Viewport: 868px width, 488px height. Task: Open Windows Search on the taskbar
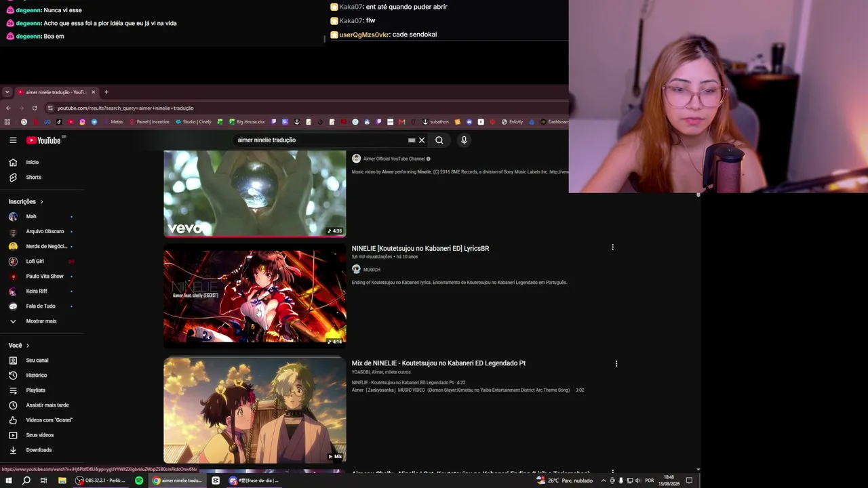pyautogui.click(x=26, y=481)
